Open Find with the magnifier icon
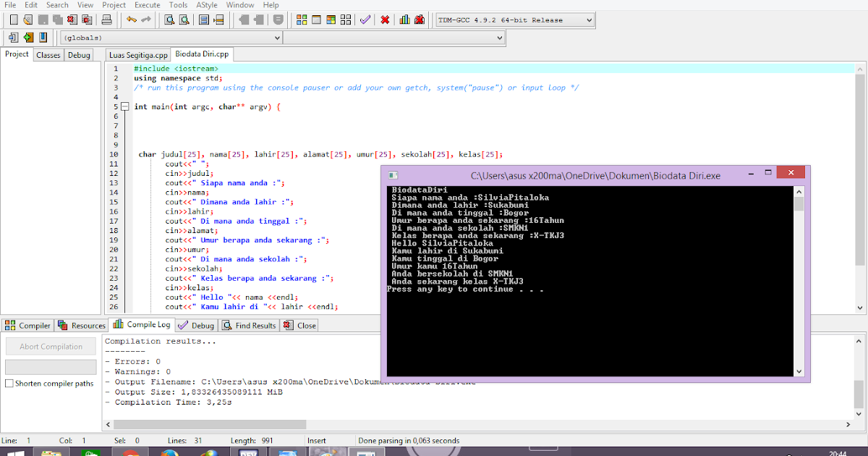This screenshot has width=868, height=456. [x=169, y=20]
